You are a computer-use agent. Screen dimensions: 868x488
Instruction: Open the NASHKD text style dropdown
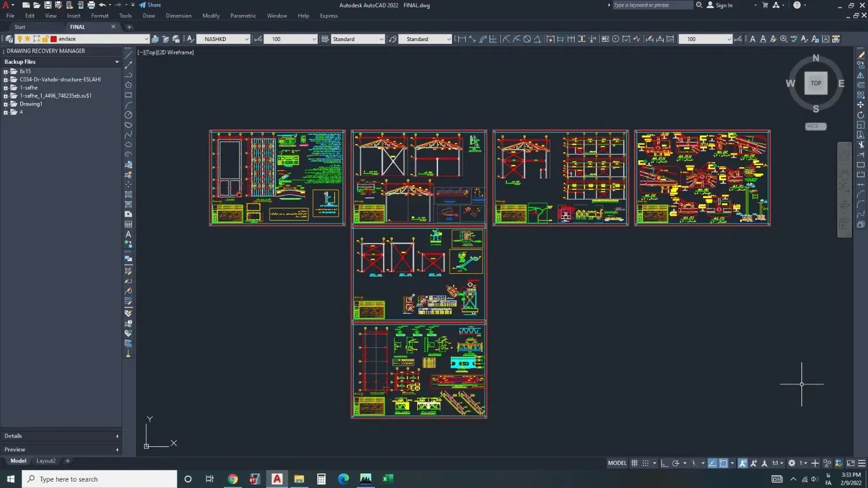[x=247, y=39]
